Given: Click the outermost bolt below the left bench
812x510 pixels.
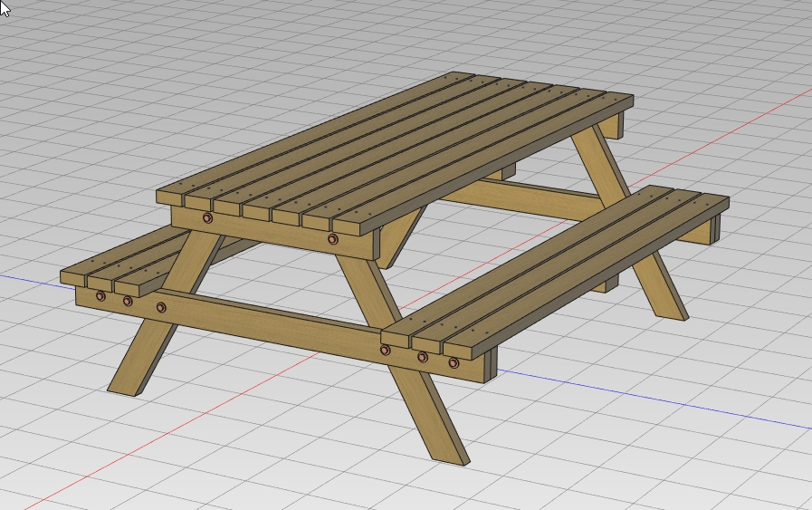Looking at the screenshot, I should tap(100, 296).
